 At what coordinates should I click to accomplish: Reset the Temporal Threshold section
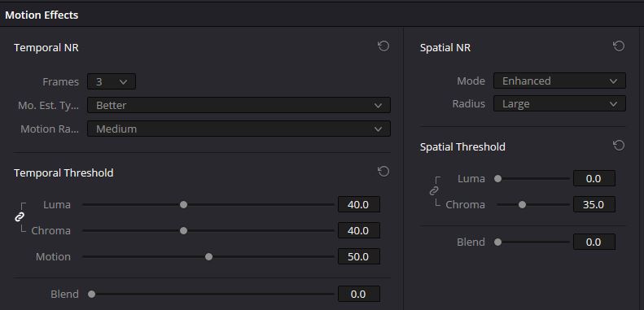(x=383, y=171)
